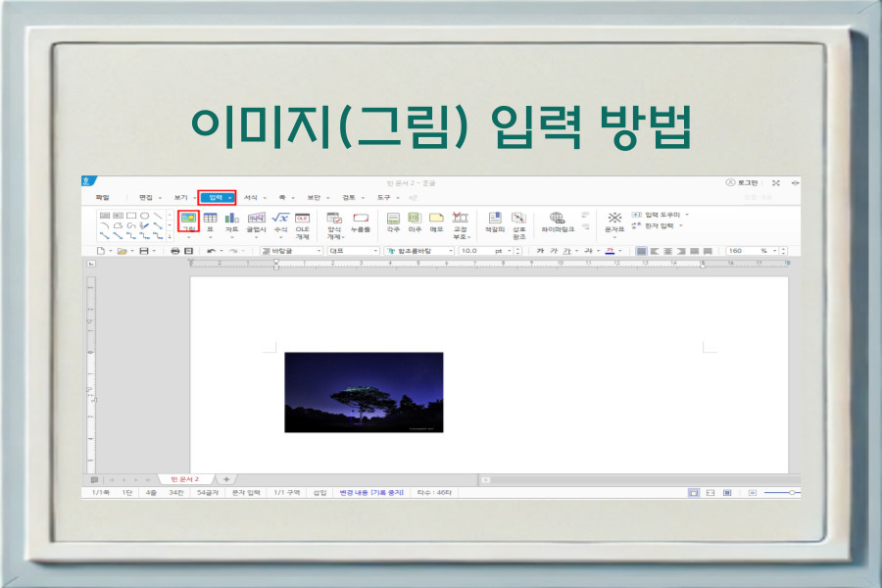Image resolution: width=882 pixels, height=588 pixels.
Task: Click the save disk icon
Action: click(144, 251)
